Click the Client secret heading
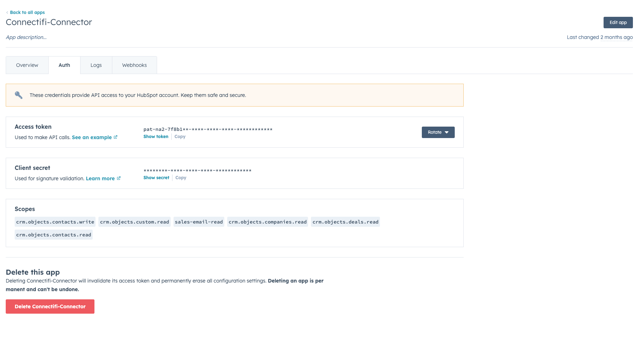 click(x=32, y=168)
